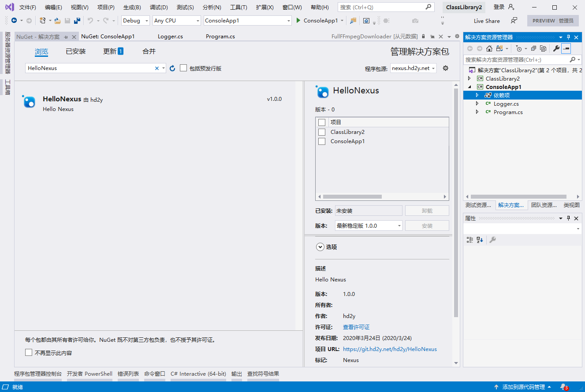
Task: Tick the do-not-show-again checkbox
Action: (29, 352)
